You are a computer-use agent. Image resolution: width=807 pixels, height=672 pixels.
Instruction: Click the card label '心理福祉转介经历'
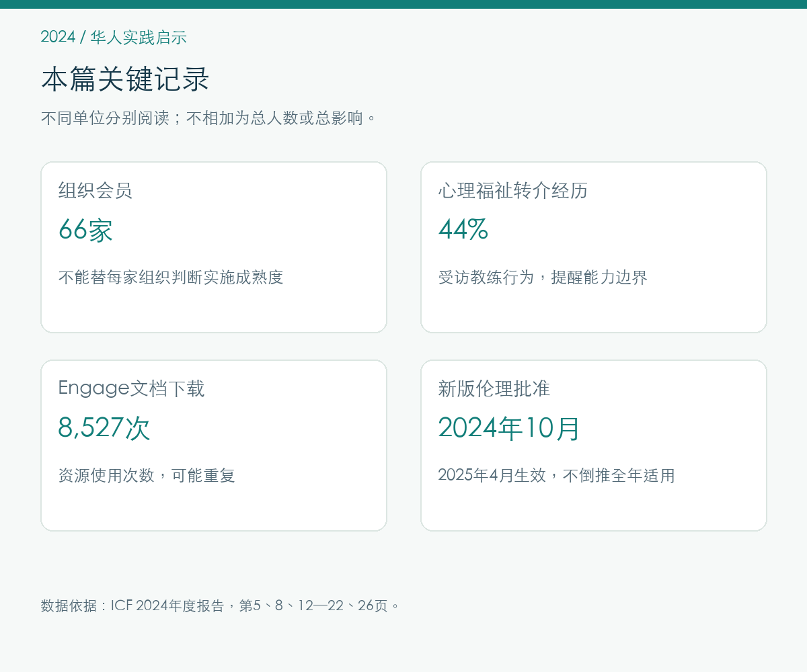tap(513, 191)
